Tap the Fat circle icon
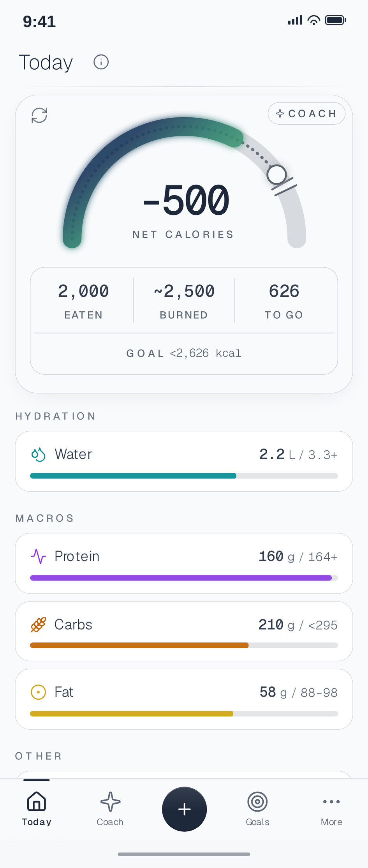This screenshot has width=368, height=868. pos(38,692)
